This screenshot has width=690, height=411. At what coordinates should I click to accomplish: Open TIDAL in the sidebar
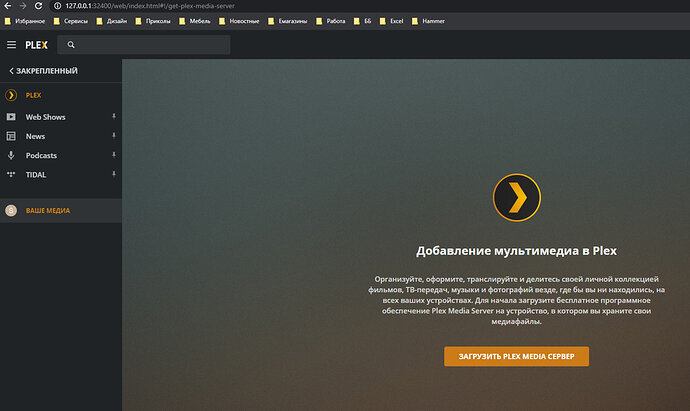click(36, 175)
